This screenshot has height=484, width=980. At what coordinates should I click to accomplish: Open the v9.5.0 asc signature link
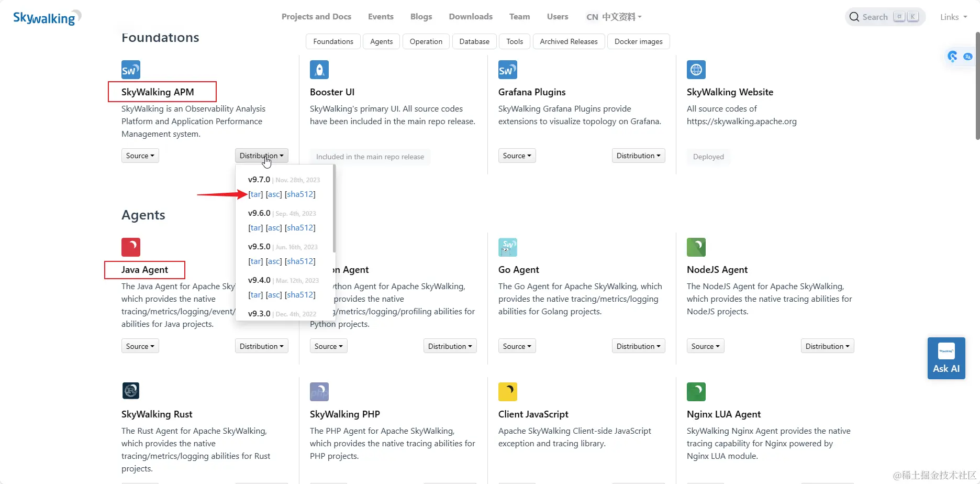click(x=274, y=261)
